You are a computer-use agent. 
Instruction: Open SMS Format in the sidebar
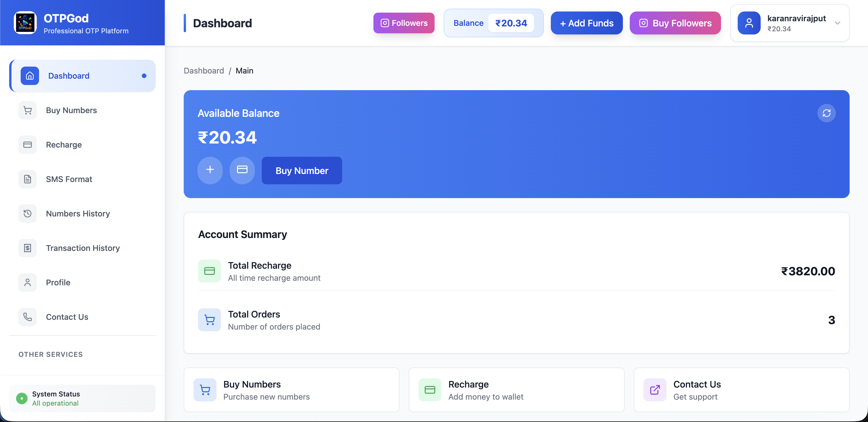pyautogui.click(x=82, y=179)
